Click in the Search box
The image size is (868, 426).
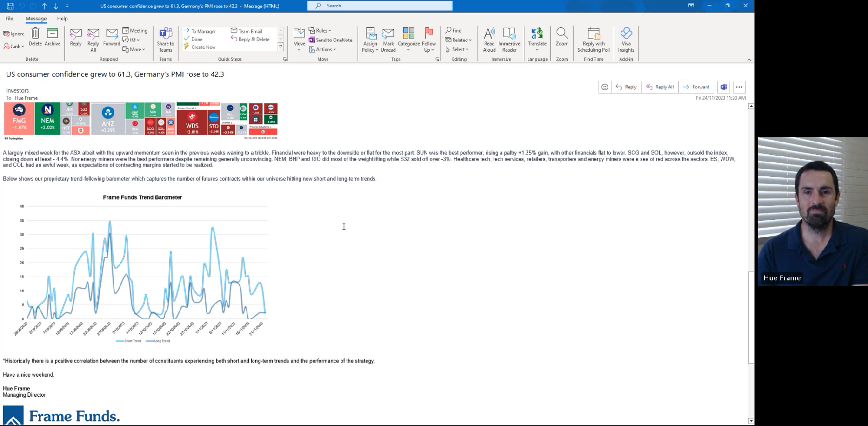[x=380, y=6]
